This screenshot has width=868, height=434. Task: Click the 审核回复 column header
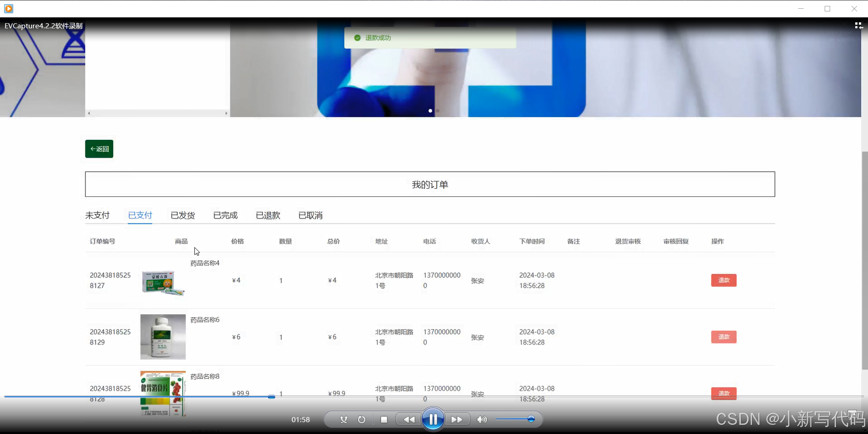coord(676,241)
